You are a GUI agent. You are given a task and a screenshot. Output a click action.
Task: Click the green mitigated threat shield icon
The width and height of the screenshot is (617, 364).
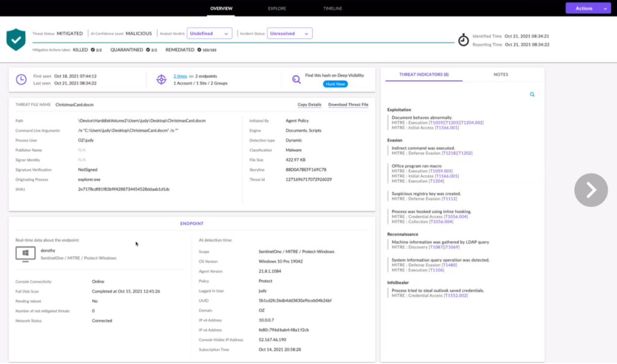click(x=16, y=40)
